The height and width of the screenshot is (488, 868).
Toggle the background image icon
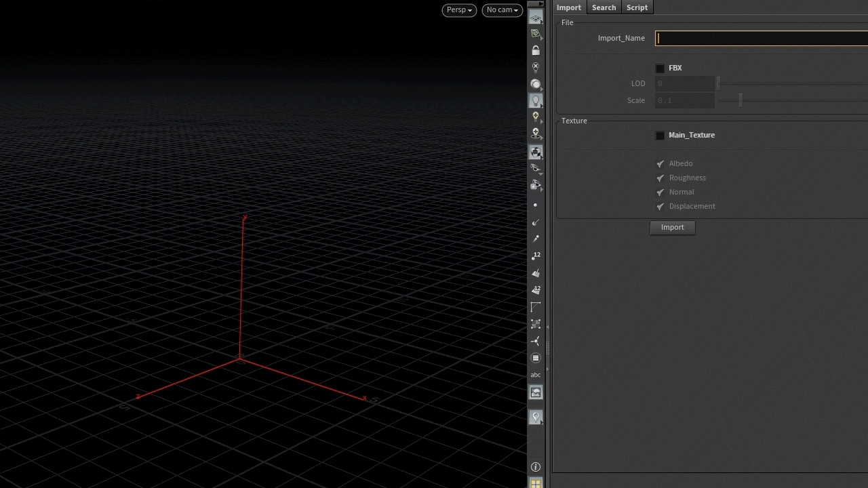coord(536,392)
